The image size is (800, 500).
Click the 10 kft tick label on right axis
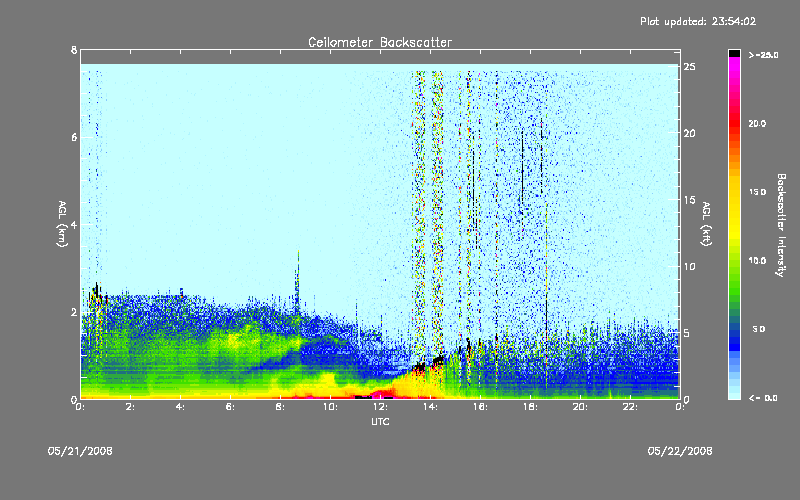[690, 266]
